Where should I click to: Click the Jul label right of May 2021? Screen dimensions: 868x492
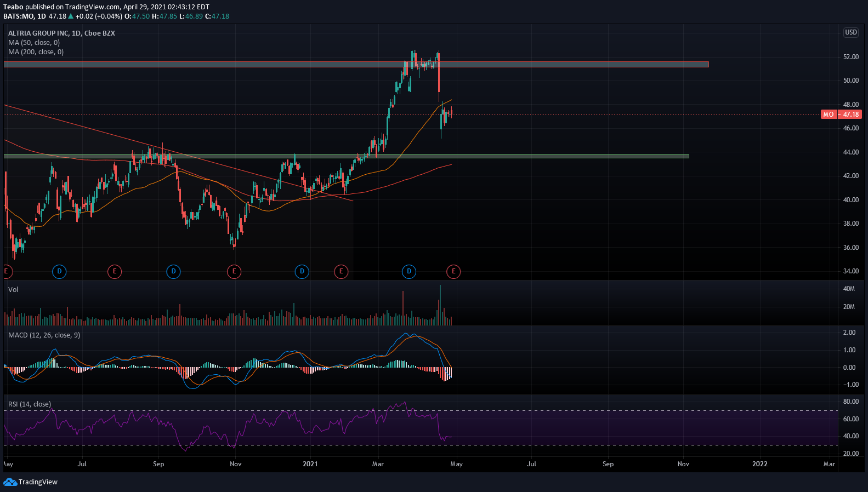click(531, 464)
